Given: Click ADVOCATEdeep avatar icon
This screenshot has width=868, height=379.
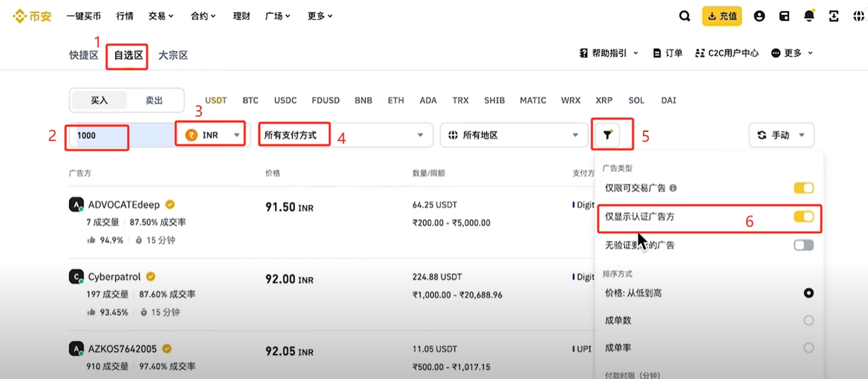Looking at the screenshot, I should [x=76, y=205].
